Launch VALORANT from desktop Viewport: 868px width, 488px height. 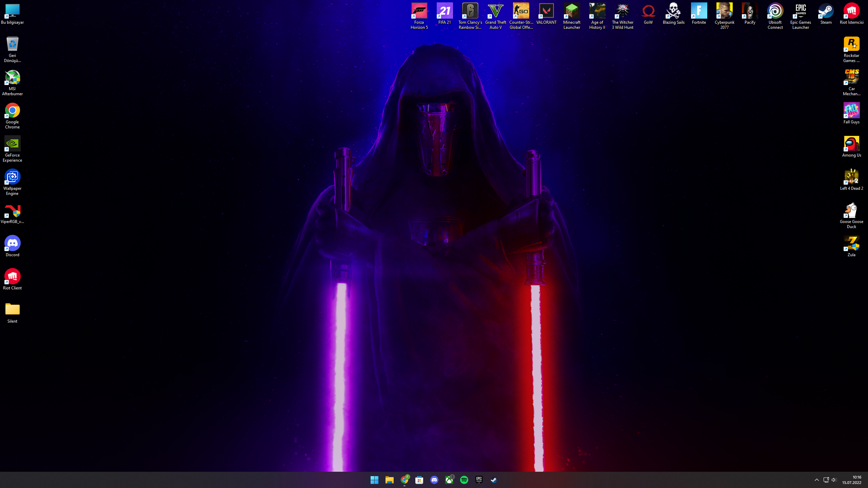tap(546, 14)
